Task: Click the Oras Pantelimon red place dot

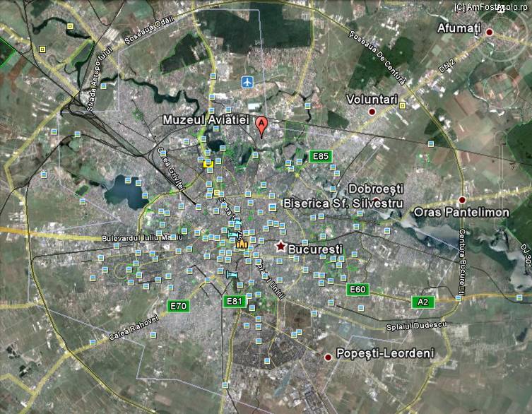Action: tap(462, 200)
